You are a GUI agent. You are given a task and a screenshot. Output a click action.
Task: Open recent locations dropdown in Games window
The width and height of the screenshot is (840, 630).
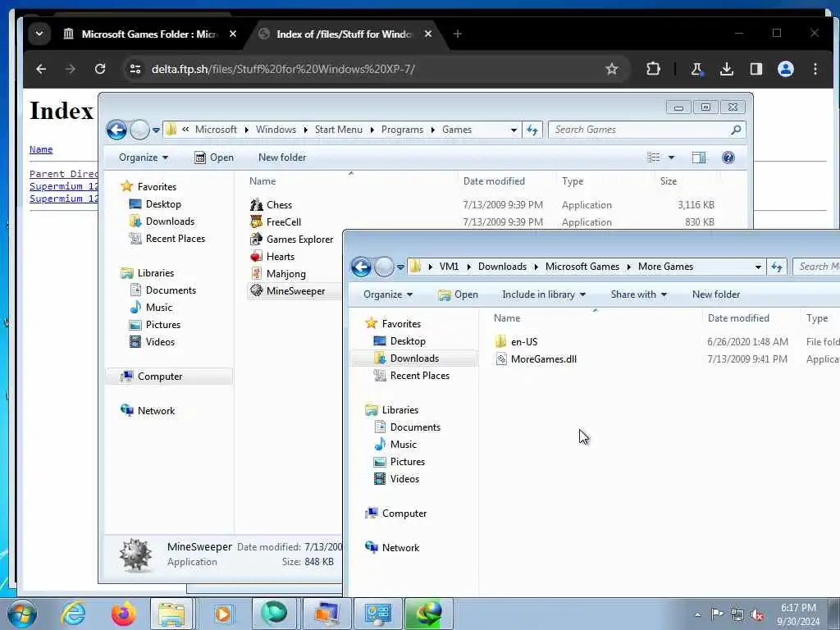[156, 130]
